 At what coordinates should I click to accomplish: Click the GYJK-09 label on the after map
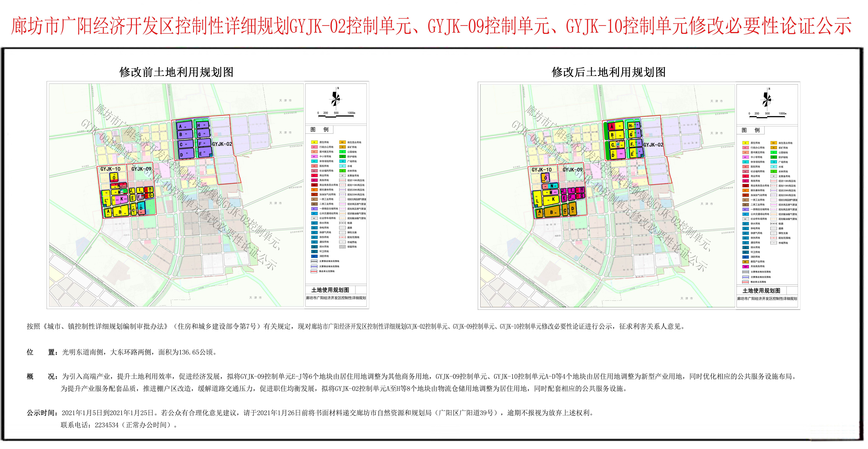pyautogui.click(x=572, y=170)
